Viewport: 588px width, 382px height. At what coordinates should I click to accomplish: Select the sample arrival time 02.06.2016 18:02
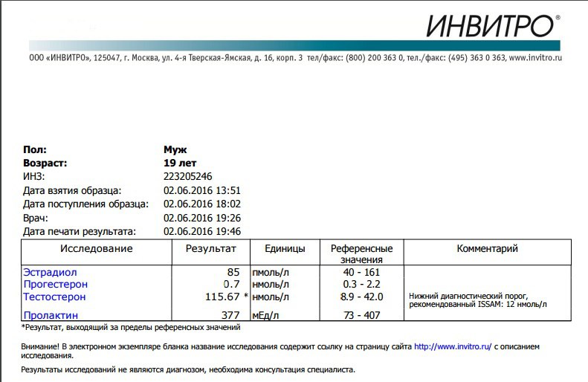point(201,204)
